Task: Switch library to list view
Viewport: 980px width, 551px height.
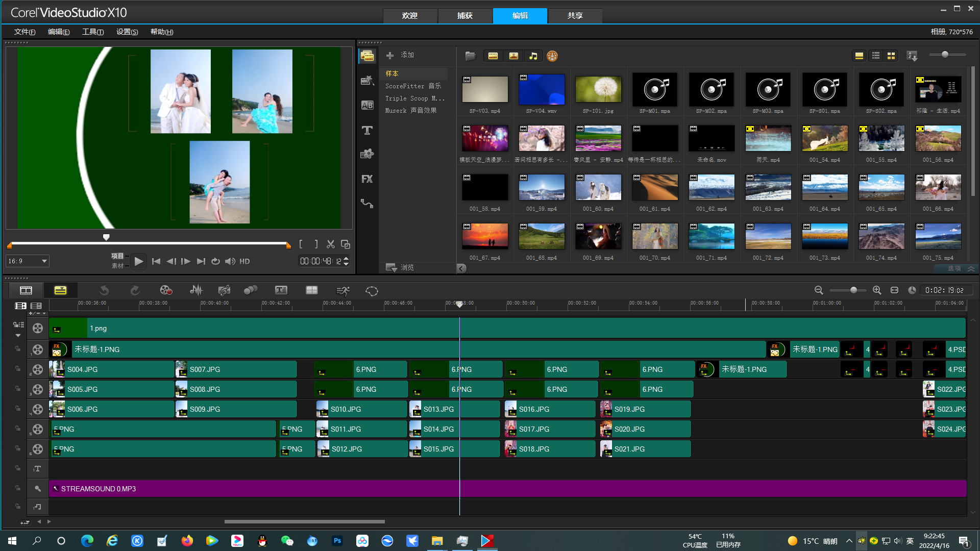Action: pos(876,56)
